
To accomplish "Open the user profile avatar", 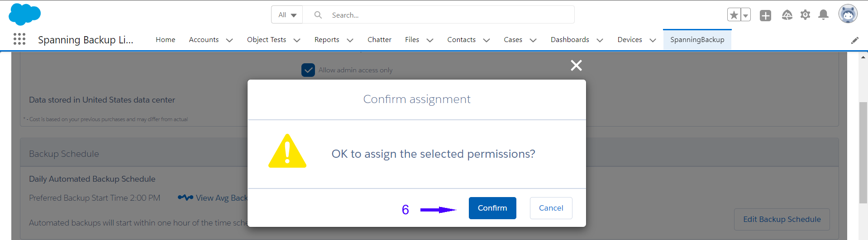I will coord(848,14).
